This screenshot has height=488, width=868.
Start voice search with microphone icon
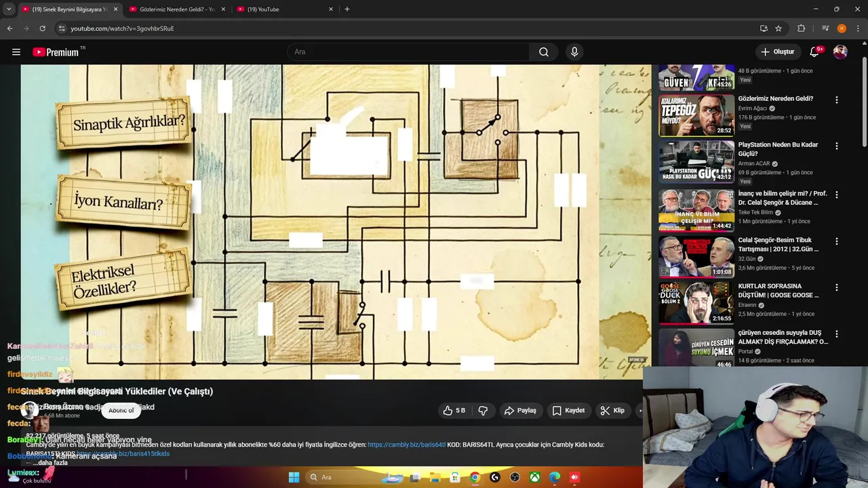point(574,52)
